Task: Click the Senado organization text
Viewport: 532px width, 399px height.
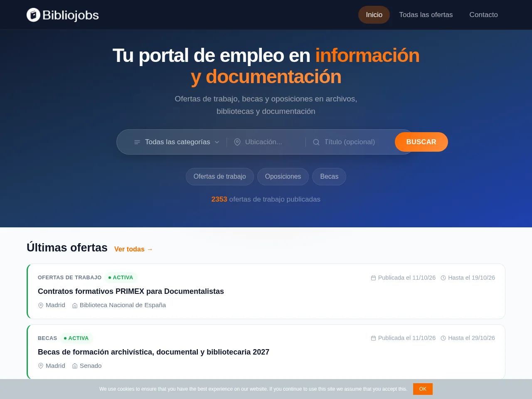Action: pos(91,366)
